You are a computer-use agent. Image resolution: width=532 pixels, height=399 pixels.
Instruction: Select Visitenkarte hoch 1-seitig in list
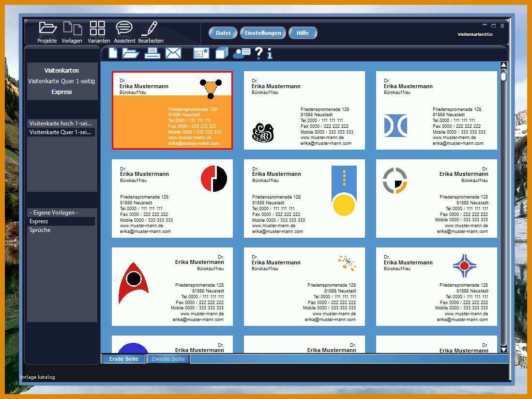pos(61,123)
